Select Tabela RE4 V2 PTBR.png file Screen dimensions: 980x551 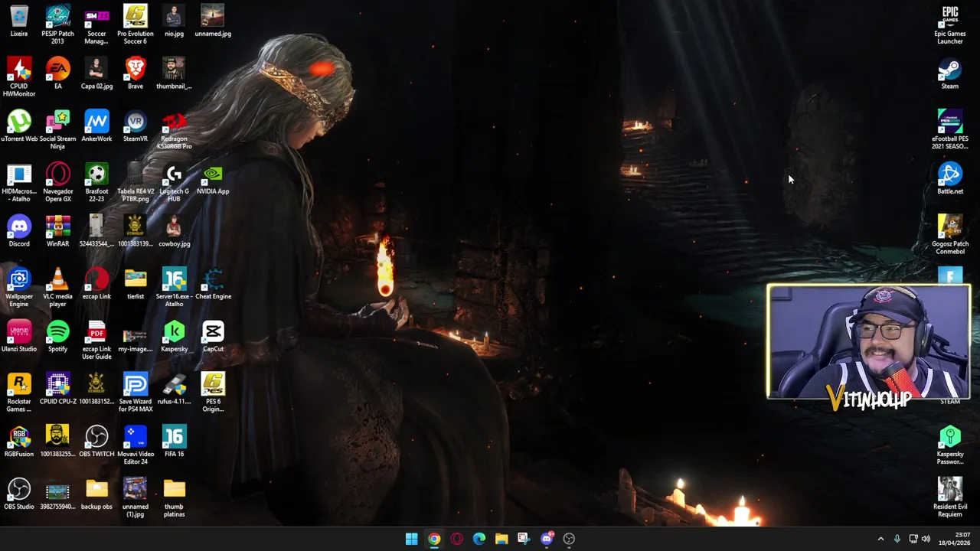(x=136, y=183)
